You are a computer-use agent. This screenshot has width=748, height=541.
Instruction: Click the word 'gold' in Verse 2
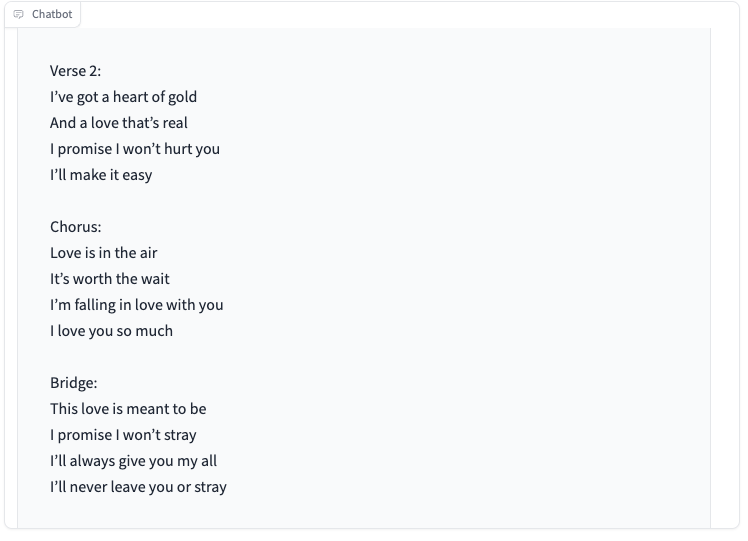pyautogui.click(x=182, y=97)
